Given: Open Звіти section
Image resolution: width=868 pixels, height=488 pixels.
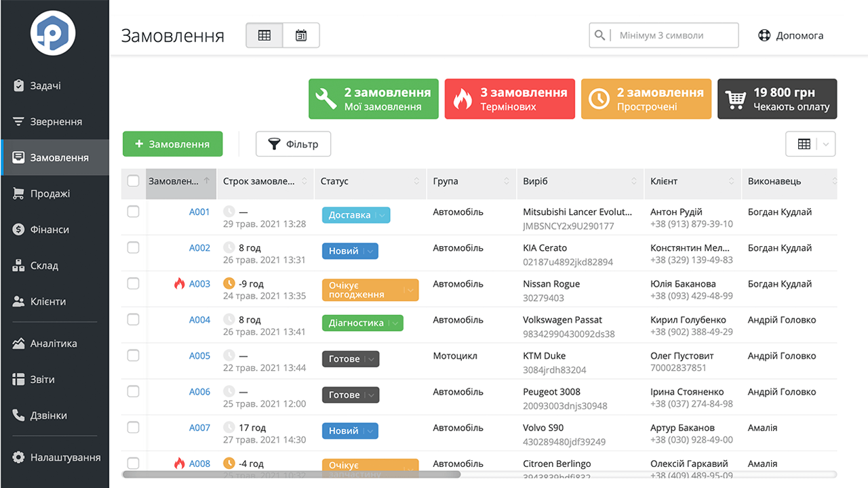Looking at the screenshot, I should [x=54, y=380].
